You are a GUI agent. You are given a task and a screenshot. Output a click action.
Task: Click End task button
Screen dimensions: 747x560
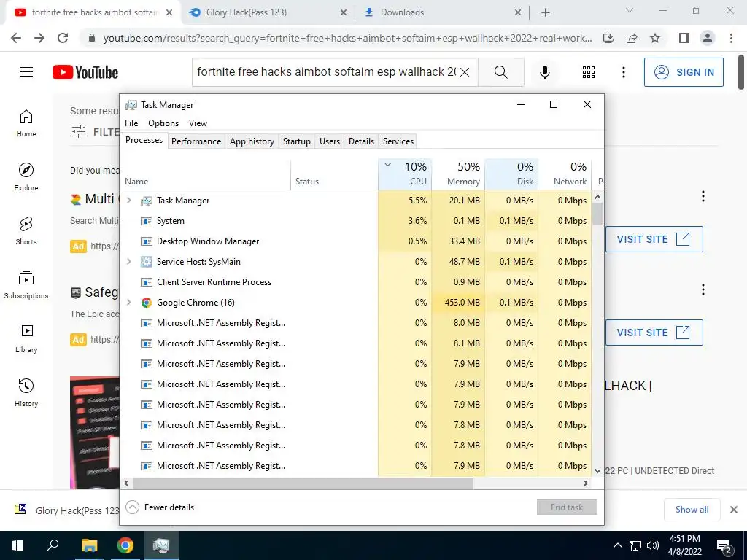567,507
